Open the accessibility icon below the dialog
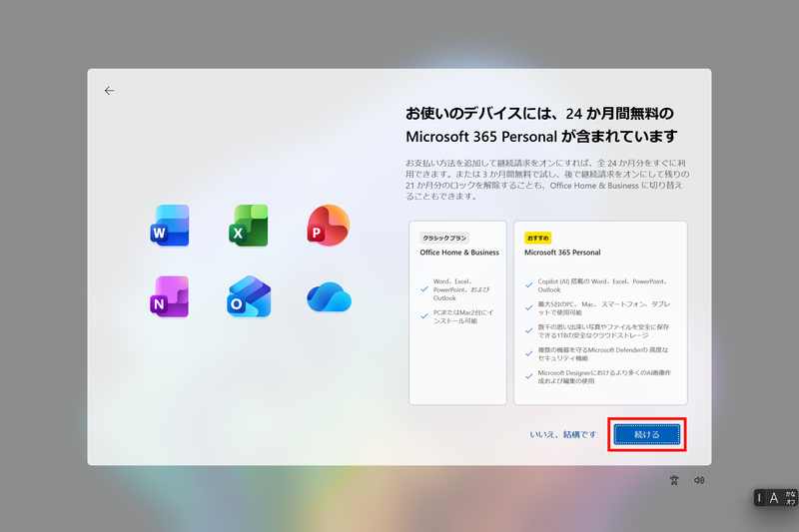The image size is (799, 532). pyautogui.click(x=674, y=480)
